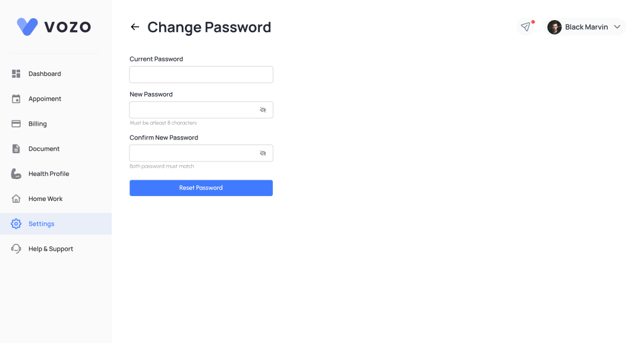Image resolution: width=644 pixels, height=343 pixels.
Task: Open the paper plane notifications icon
Action: pos(525,27)
